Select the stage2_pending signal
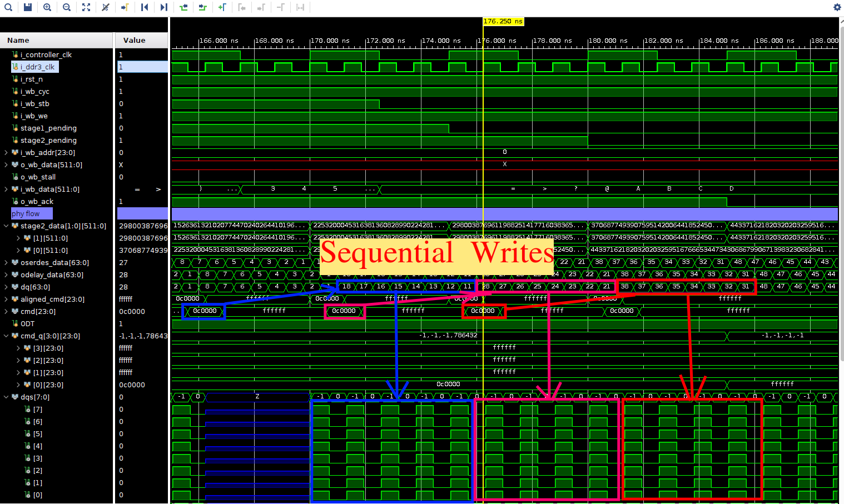The width and height of the screenshot is (844, 504). [49, 140]
